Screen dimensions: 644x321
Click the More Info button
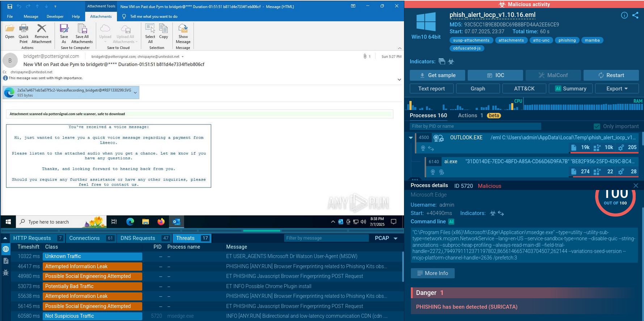coord(433,273)
